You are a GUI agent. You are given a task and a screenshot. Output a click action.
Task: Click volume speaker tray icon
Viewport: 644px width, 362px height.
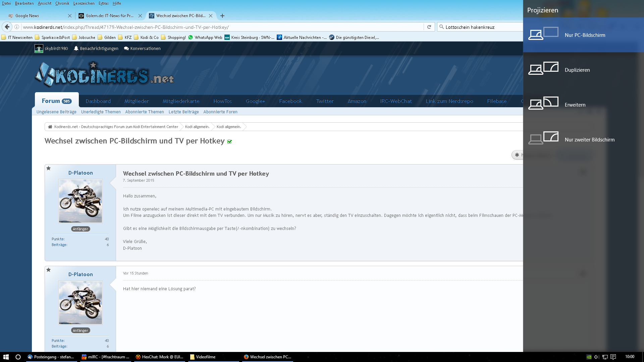(x=597, y=357)
